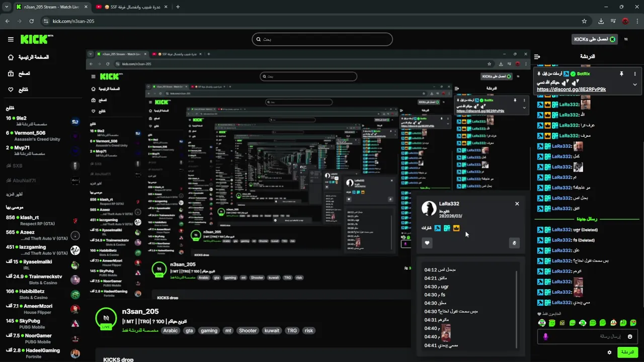Click the risk tag
The width and height of the screenshot is (644, 362).
pos(309,330)
